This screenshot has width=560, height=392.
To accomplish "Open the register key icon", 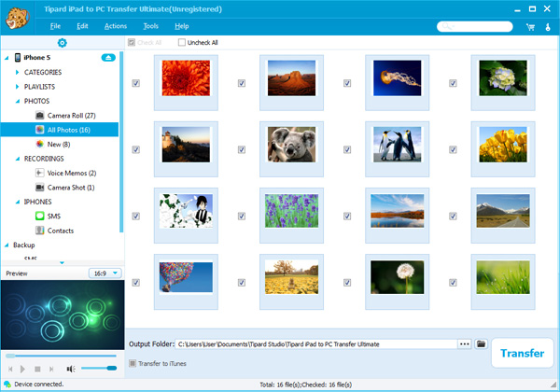I will (548, 27).
